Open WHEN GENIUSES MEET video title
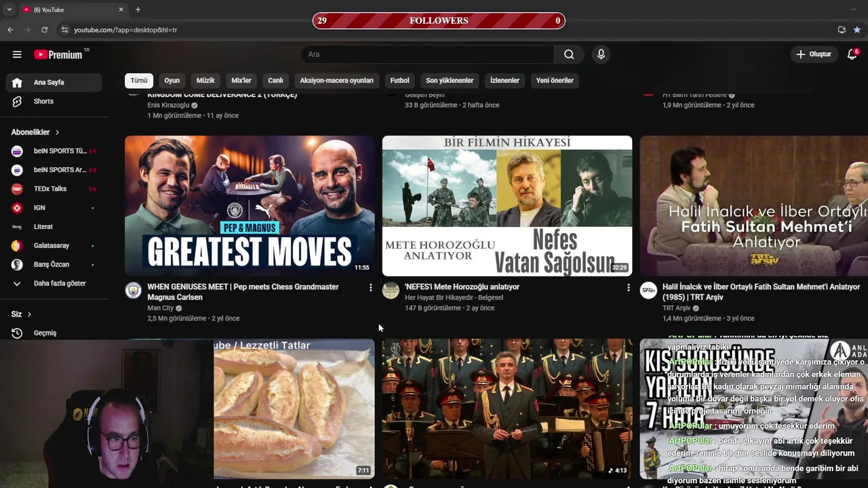 point(243,292)
